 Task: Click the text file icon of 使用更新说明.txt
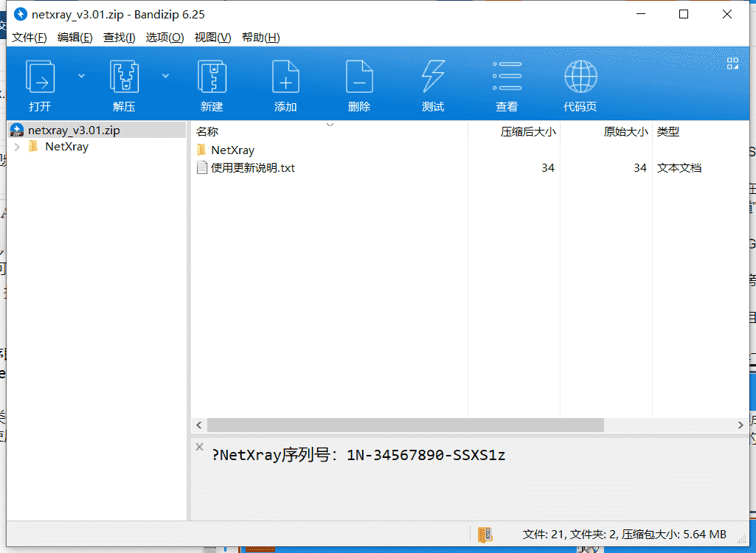coord(202,168)
